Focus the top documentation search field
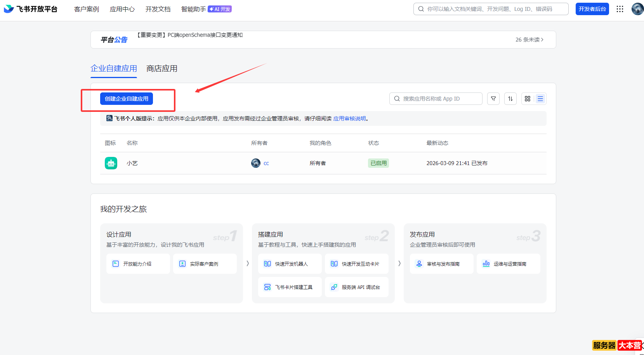 pos(491,9)
